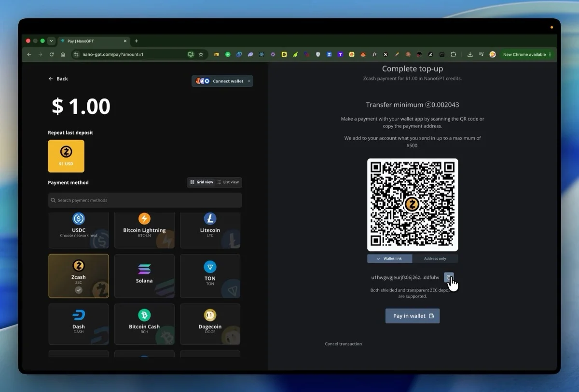Open the media control icon in toolbar
Viewport: 579px width, 392px height.
tap(481, 54)
